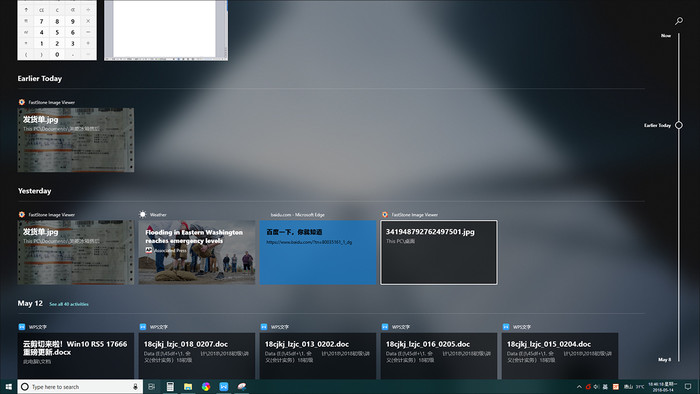Open the blue WPS app in taskbar

tap(224, 386)
